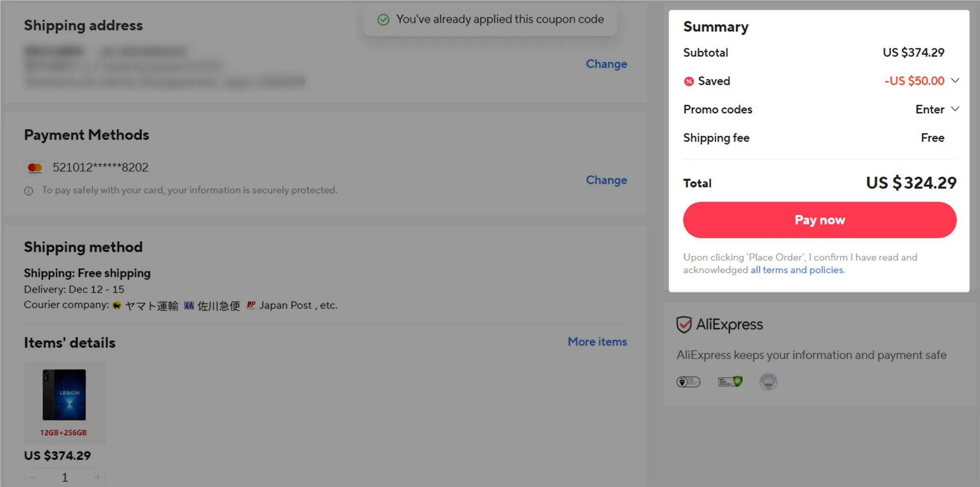
Task: Increase item quantity with plus button
Action: point(97,478)
